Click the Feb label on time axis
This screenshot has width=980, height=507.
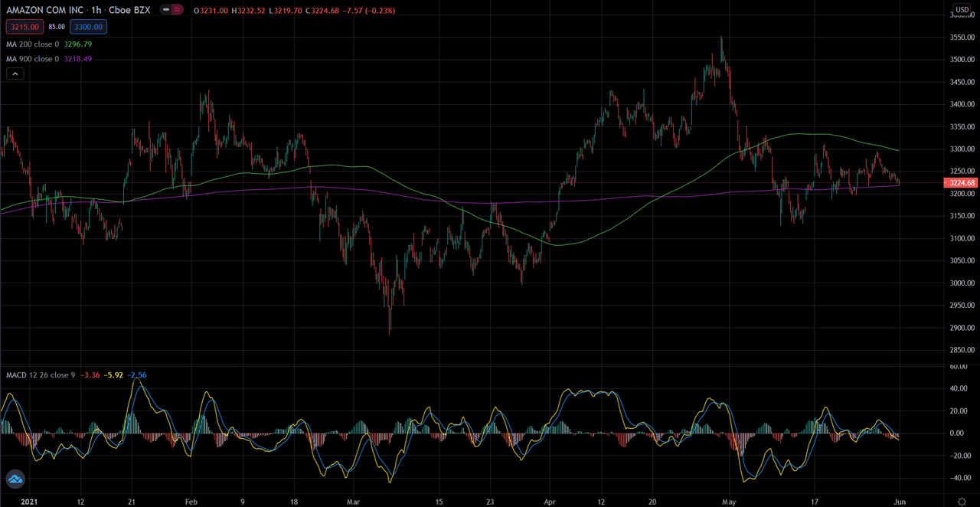(191, 500)
